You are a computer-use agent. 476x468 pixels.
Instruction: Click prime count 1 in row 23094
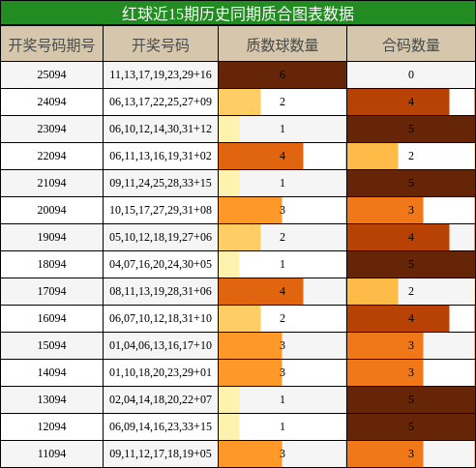[x=283, y=129]
